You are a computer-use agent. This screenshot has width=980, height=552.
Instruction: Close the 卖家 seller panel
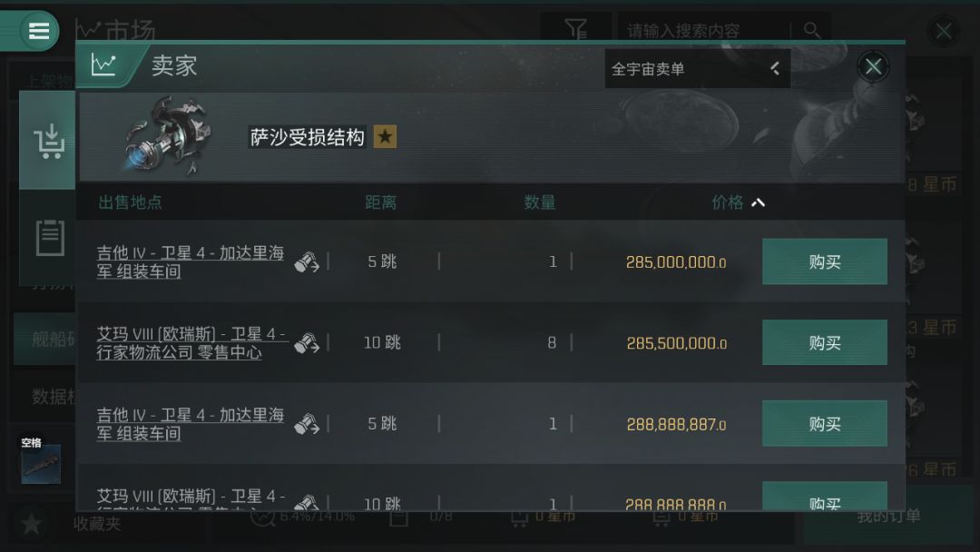pyautogui.click(x=873, y=66)
